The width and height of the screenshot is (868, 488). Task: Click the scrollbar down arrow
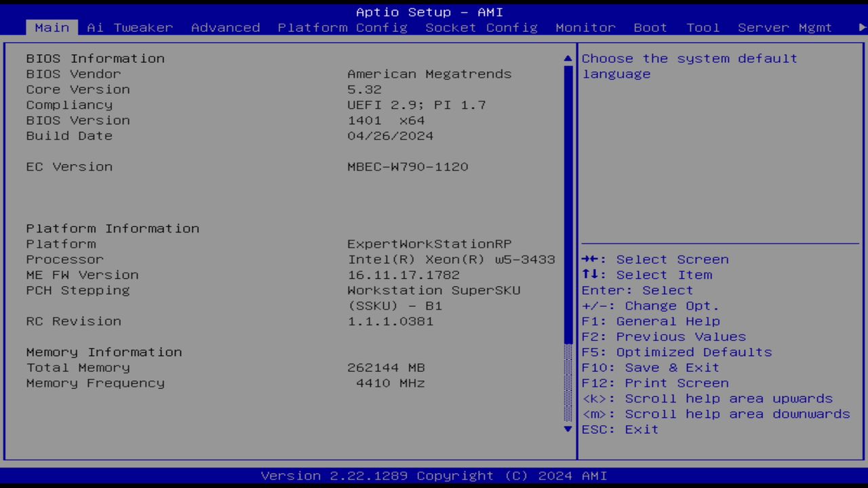pyautogui.click(x=568, y=429)
